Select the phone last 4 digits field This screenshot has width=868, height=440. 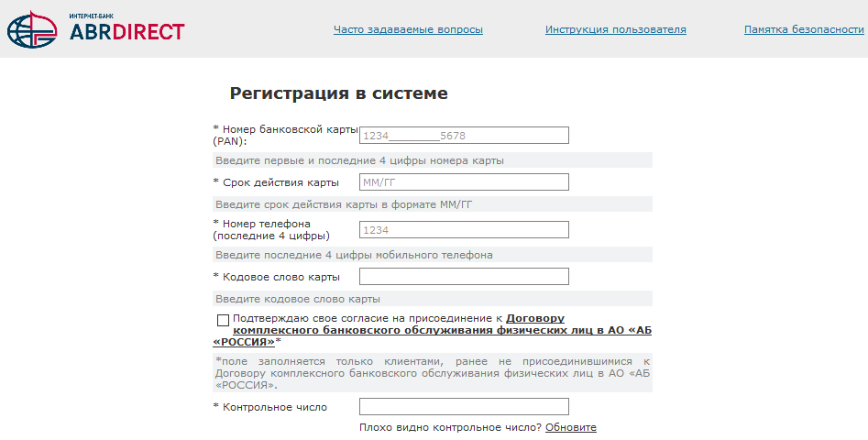tap(464, 230)
